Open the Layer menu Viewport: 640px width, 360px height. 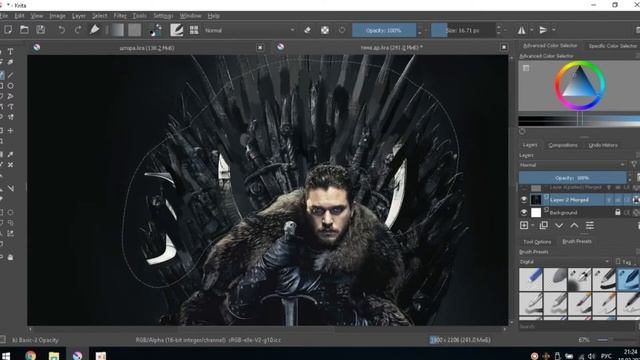tap(78, 16)
